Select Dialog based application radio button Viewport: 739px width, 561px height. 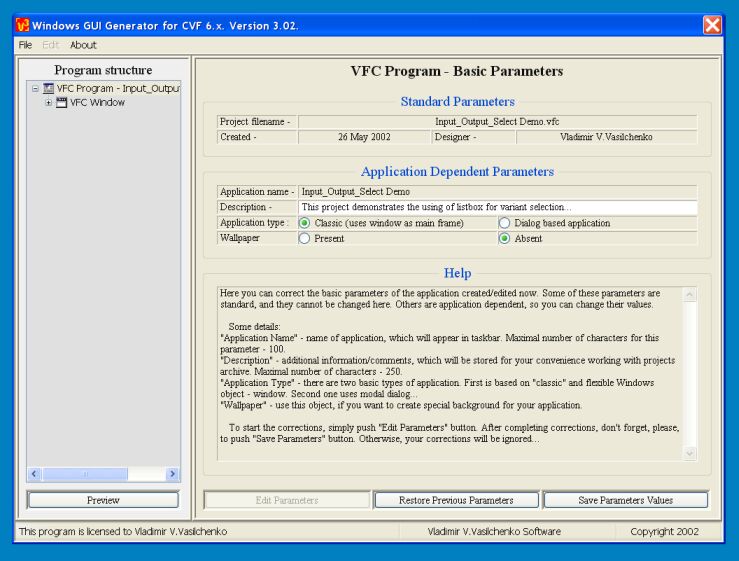pos(504,223)
